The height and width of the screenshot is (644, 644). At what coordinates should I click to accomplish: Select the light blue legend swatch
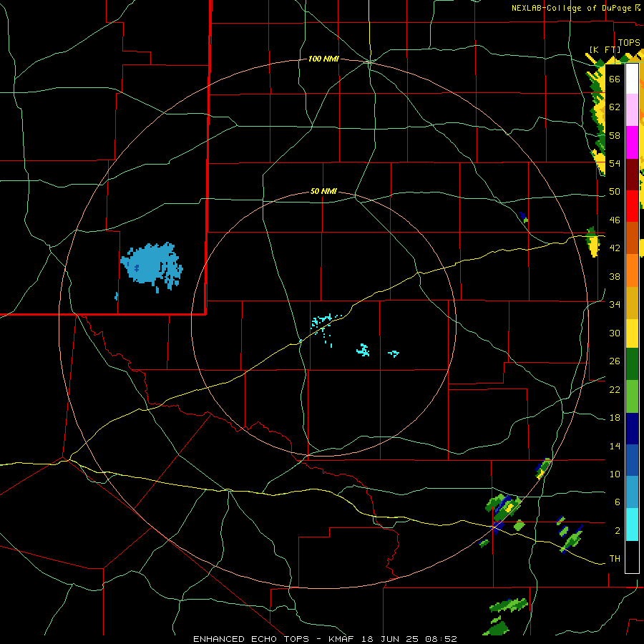pyautogui.click(x=632, y=492)
